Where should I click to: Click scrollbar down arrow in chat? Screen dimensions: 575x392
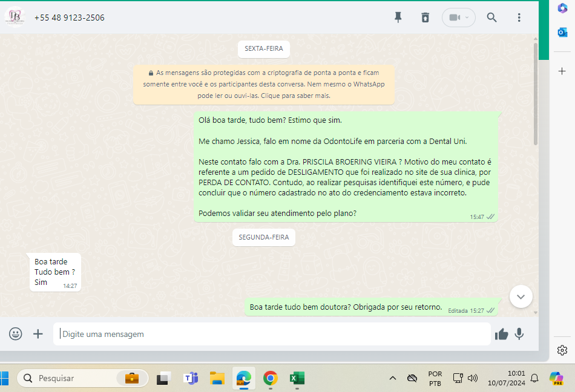click(x=536, y=313)
